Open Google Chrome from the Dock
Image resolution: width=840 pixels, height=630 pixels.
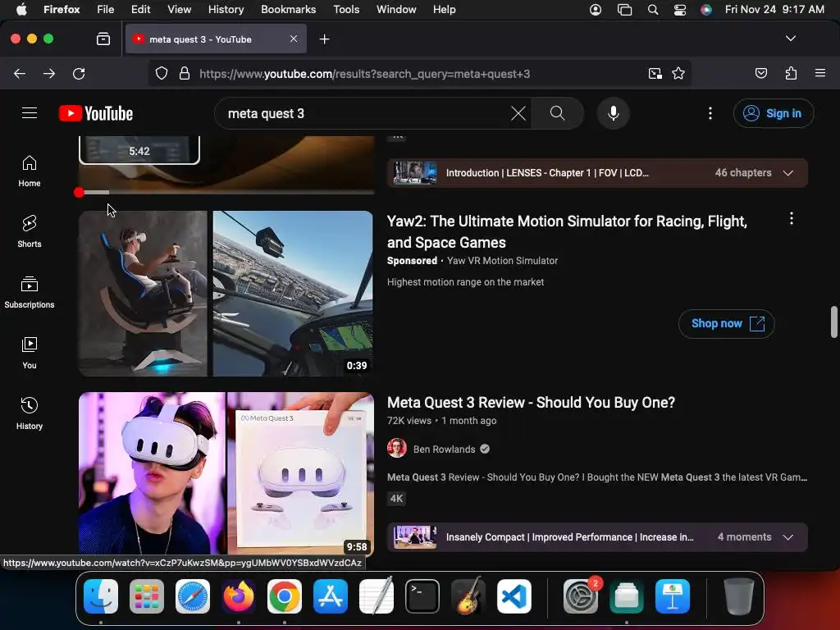click(285, 596)
